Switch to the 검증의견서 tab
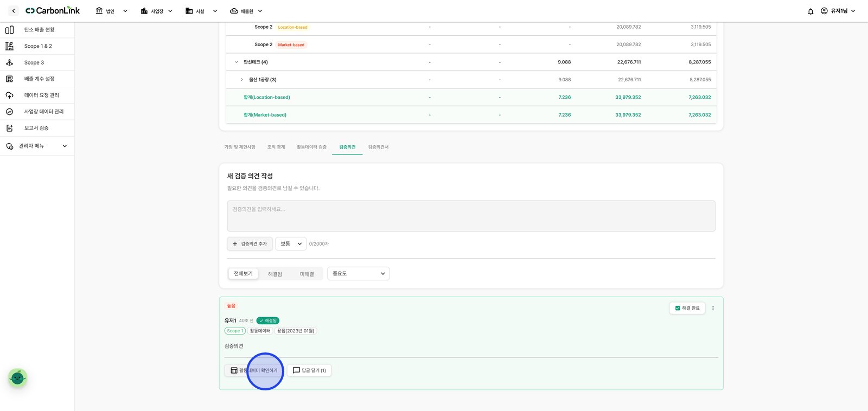Viewport: 868px width, 411px height. [378, 147]
